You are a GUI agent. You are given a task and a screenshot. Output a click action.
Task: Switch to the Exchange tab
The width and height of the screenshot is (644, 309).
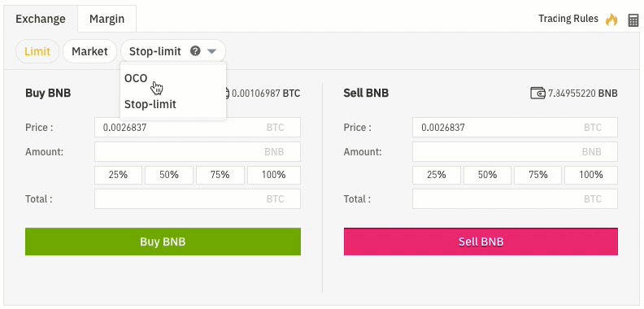pyautogui.click(x=41, y=19)
